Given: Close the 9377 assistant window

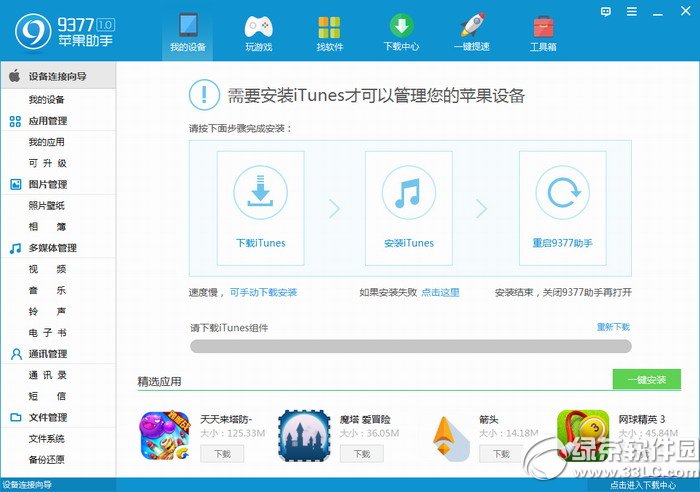Looking at the screenshot, I should coord(685,11).
